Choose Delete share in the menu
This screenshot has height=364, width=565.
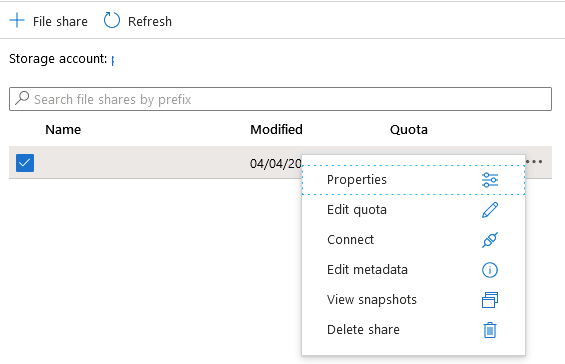click(413, 330)
